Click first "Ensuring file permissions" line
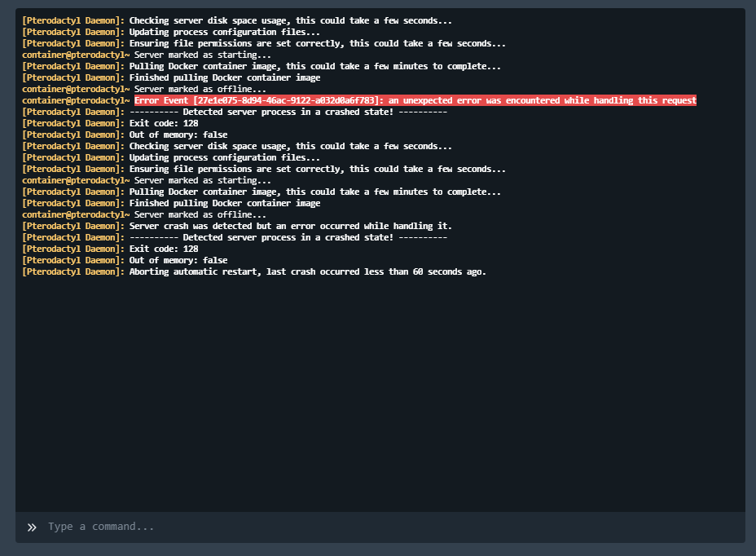The height and width of the screenshot is (556, 756). [264, 43]
